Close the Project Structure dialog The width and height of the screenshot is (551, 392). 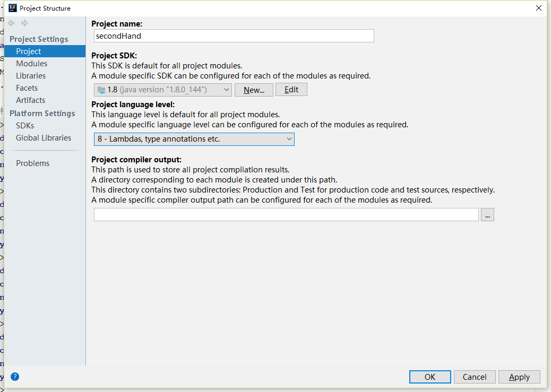coord(538,8)
